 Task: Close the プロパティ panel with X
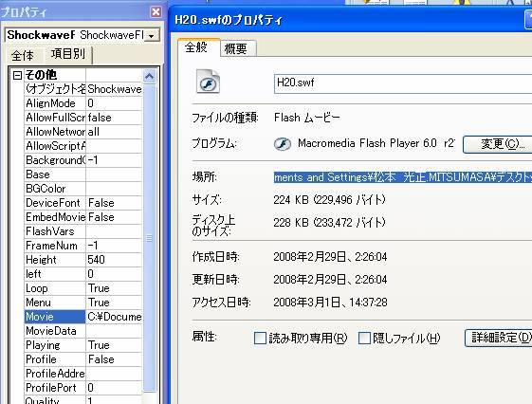click(156, 12)
